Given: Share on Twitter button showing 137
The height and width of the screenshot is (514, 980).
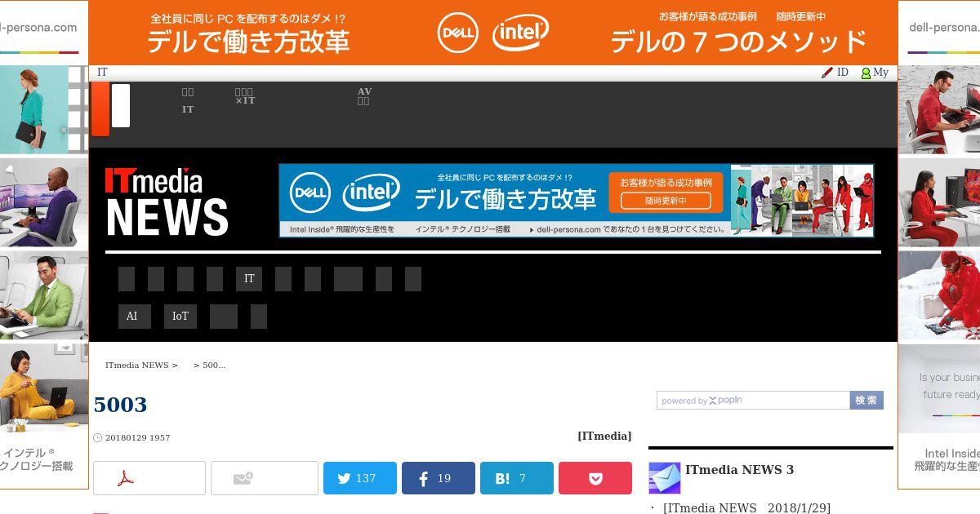Looking at the screenshot, I should [360, 478].
